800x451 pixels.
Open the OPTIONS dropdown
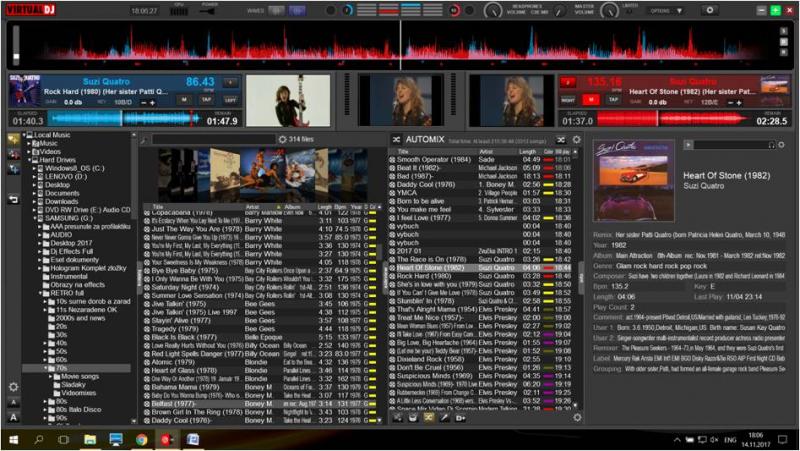click(x=666, y=10)
